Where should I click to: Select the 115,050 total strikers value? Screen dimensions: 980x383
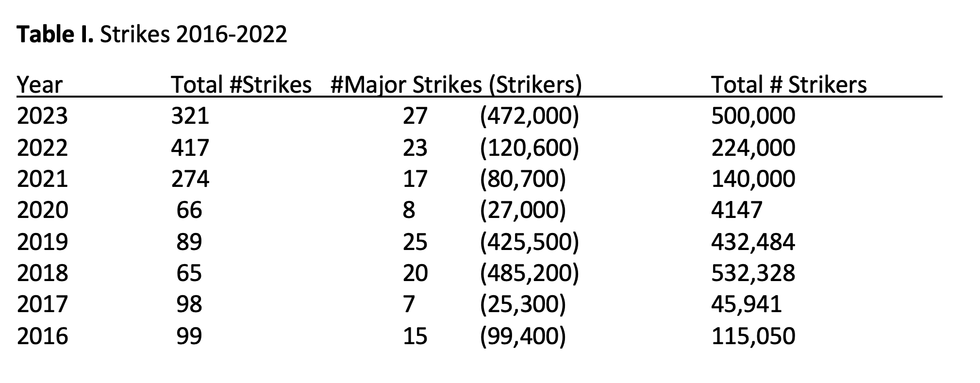(x=753, y=336)
